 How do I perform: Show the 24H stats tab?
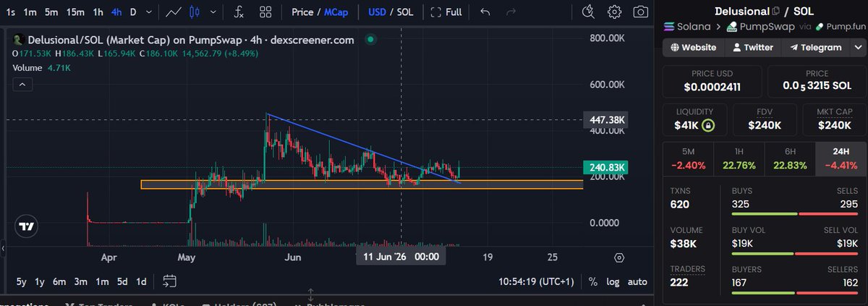pos(839,158)
